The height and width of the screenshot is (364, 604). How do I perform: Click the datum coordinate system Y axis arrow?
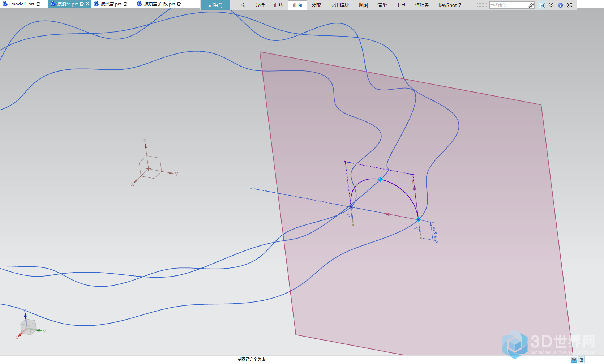[171, 173]
